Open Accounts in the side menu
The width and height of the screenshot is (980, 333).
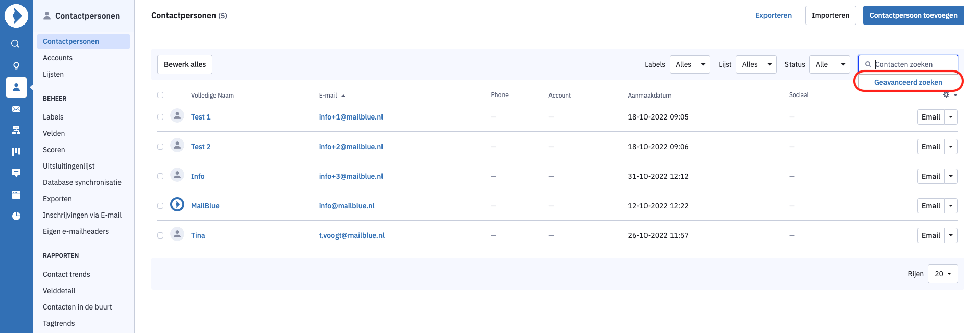coord(58,58)
